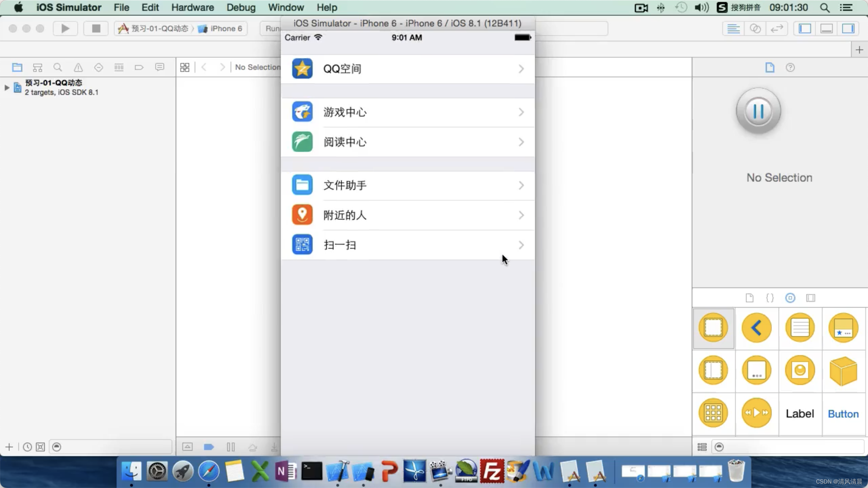
Task: Click the QQ空间 list item icon
Action: pos(302,68)
